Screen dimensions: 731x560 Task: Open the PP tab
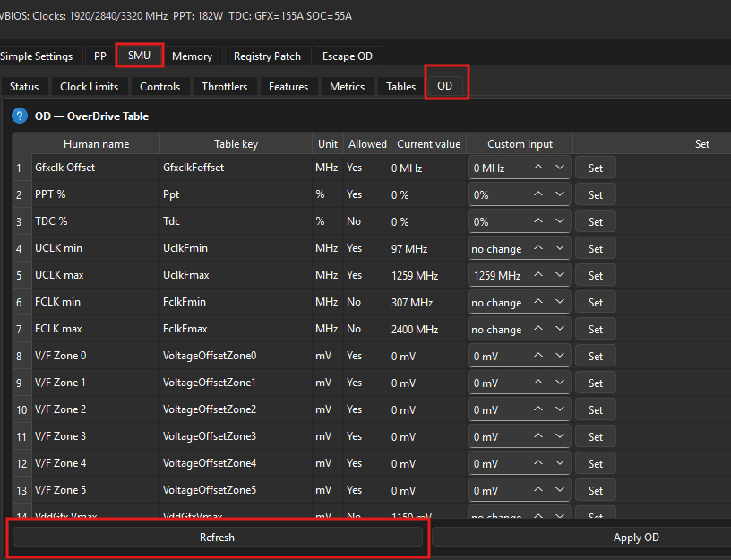click(x=100, y=56)
